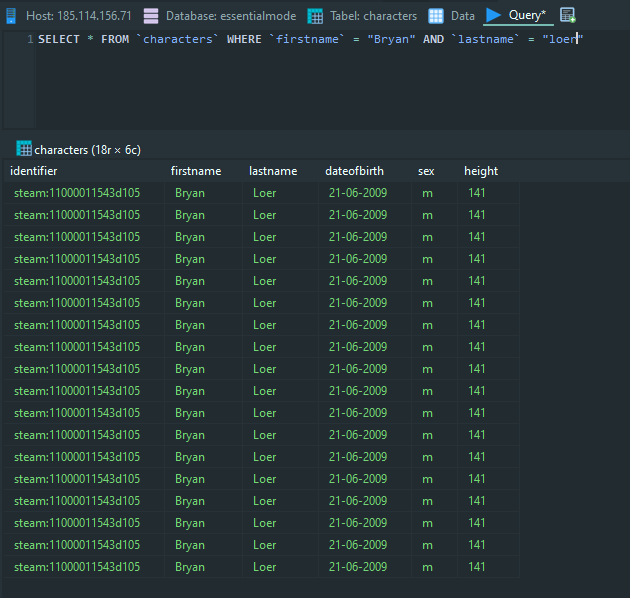Select the first row's identifier cell
Screen dimensions: 630x598
[x=77, y=193]
